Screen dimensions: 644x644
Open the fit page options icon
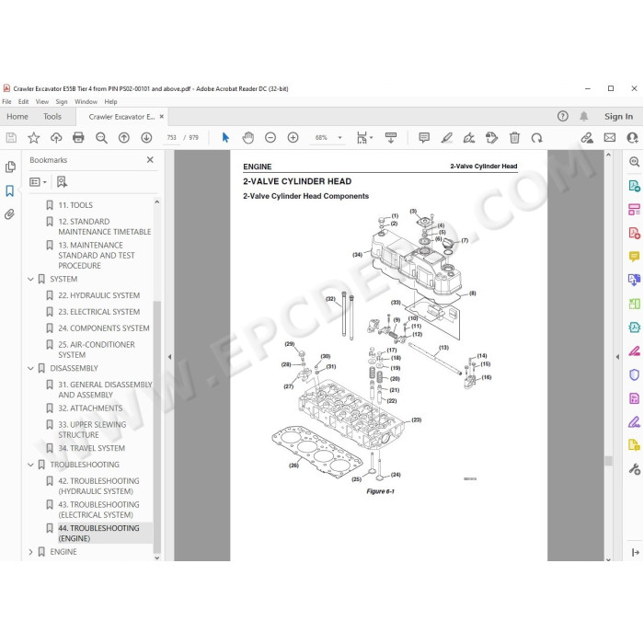[364, 138]
